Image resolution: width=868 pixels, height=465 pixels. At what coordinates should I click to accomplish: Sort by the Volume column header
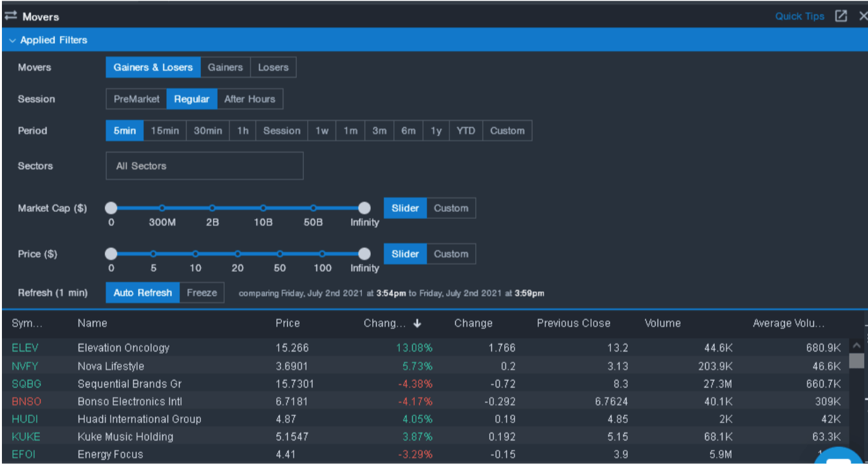point(663,323)
